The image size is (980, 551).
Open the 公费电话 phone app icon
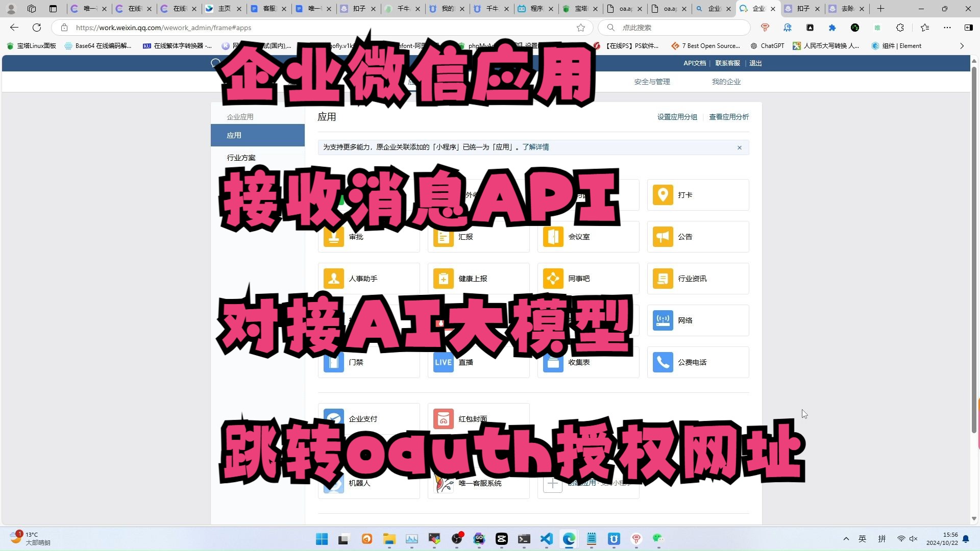click(663, 362)
